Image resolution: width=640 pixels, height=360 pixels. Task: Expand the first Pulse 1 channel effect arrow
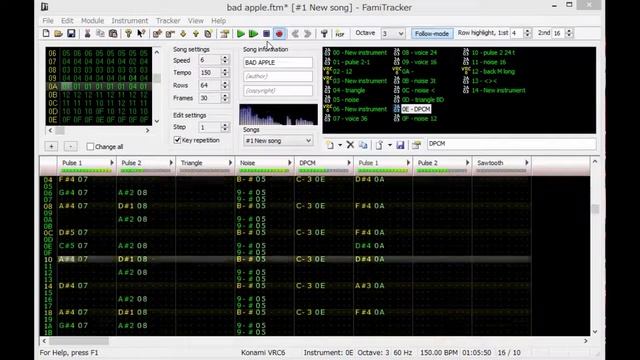[111, 163]
